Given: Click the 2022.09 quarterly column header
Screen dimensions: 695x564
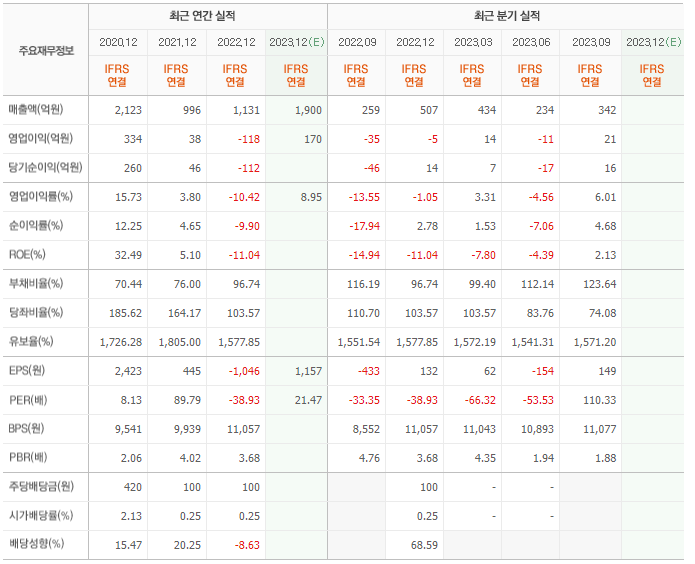Looking at the screenshot, I should [x=357, y=43].
